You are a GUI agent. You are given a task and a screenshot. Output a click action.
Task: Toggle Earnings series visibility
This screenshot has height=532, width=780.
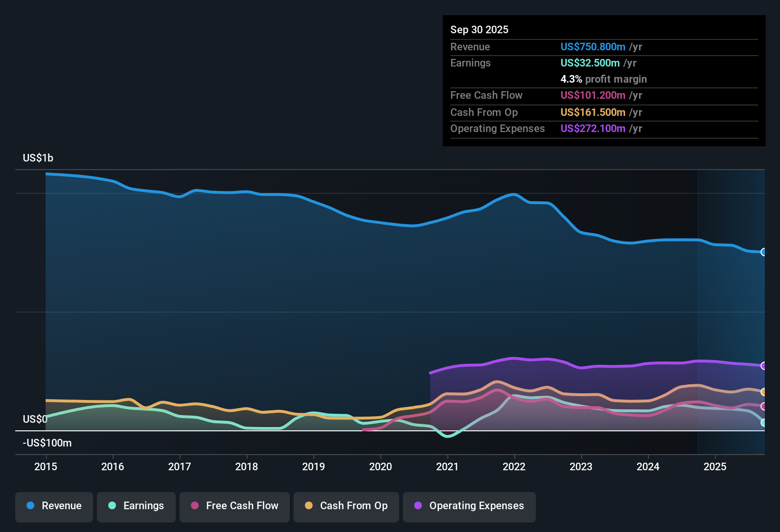[136, 506]
